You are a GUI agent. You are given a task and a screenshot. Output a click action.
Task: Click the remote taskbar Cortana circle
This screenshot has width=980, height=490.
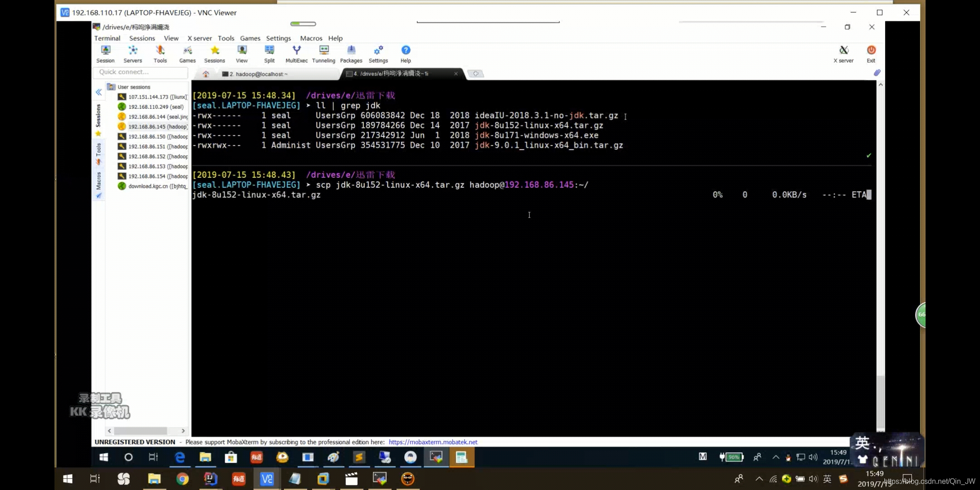pos(128,457)
